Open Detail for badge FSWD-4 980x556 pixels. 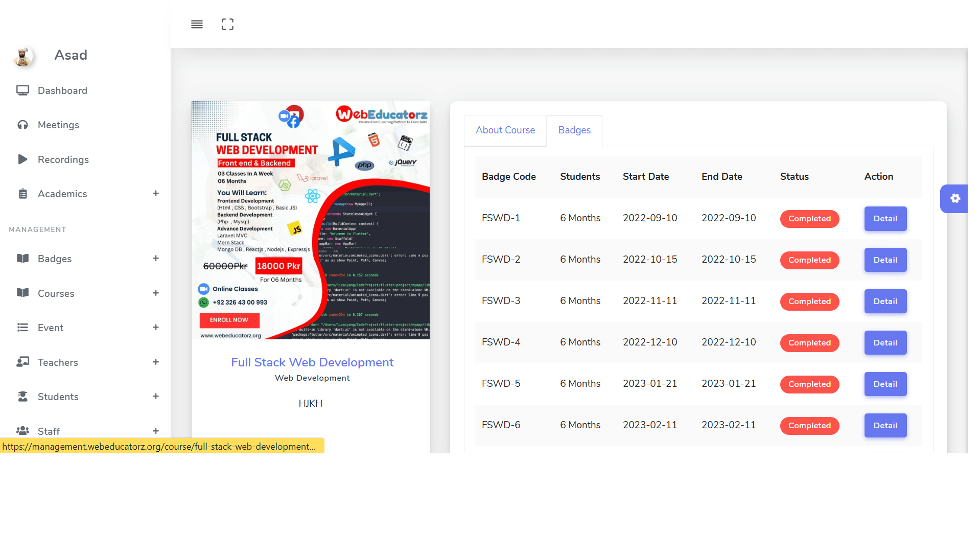coord(885,343)
